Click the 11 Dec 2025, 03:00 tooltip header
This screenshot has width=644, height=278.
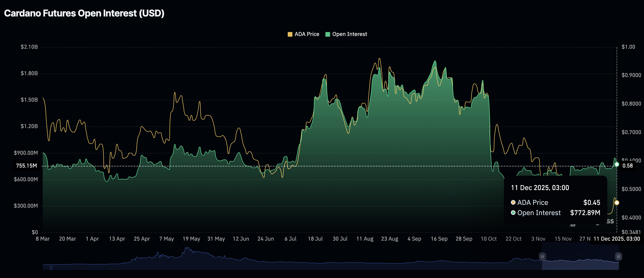click(x=541, y=187)
